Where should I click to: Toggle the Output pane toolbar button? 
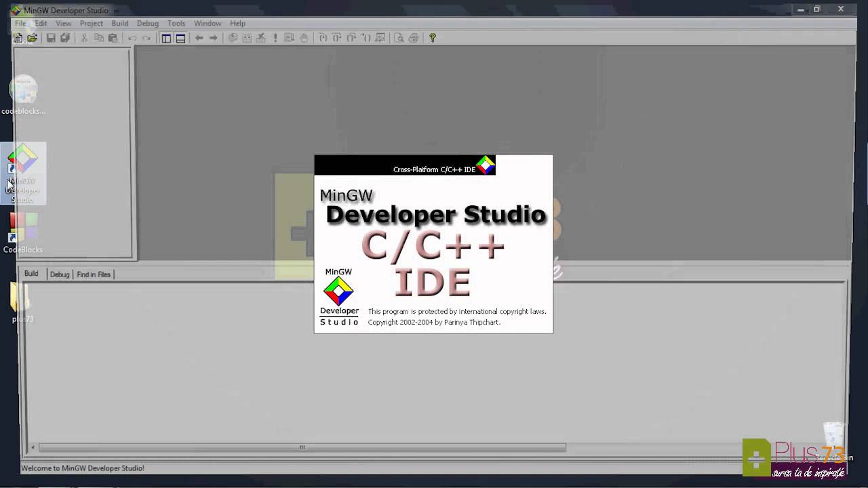tap(180, 38)
